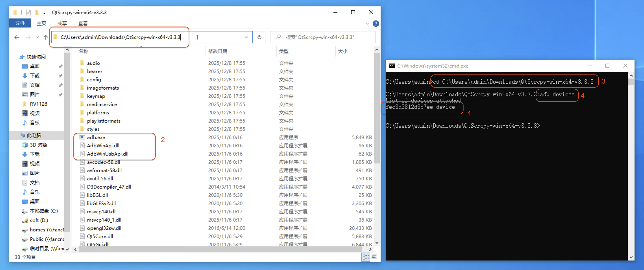Select the adb.exe application file
Viewport: 644px width, 270px height.
click(x=96, y=137)
